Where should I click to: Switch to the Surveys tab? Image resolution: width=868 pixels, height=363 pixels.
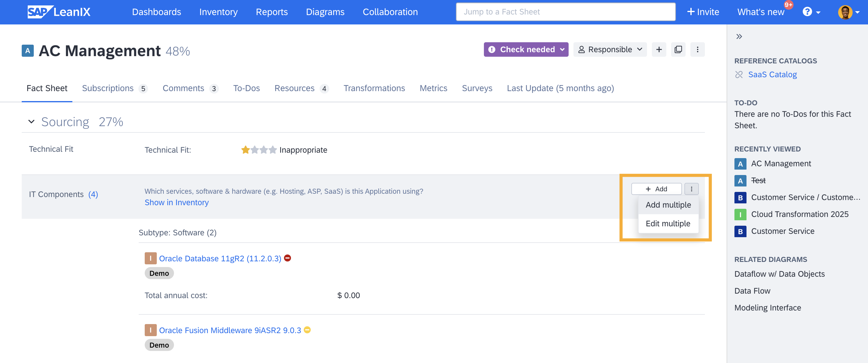tap(477, 88)
